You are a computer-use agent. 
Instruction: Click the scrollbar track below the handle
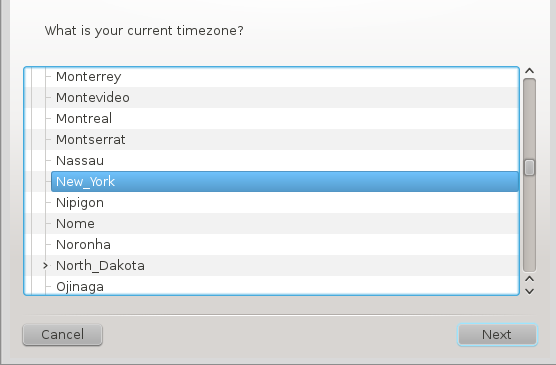pos(529,223)
